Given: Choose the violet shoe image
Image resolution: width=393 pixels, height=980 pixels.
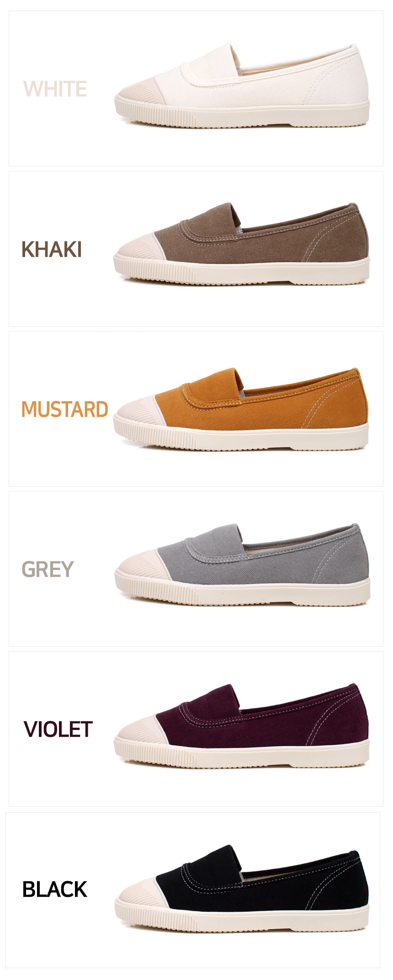Looking at the screenshot, I should coord(241,726).
